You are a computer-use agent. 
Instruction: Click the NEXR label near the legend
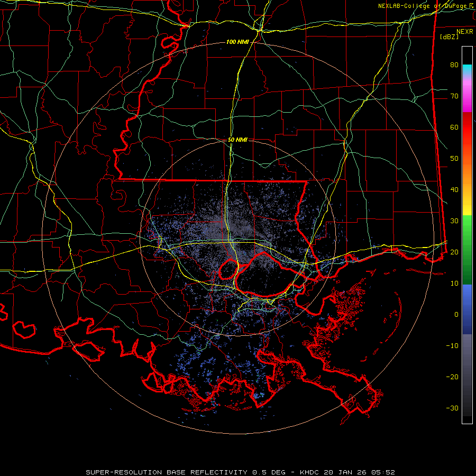click(x=464, y=32)
